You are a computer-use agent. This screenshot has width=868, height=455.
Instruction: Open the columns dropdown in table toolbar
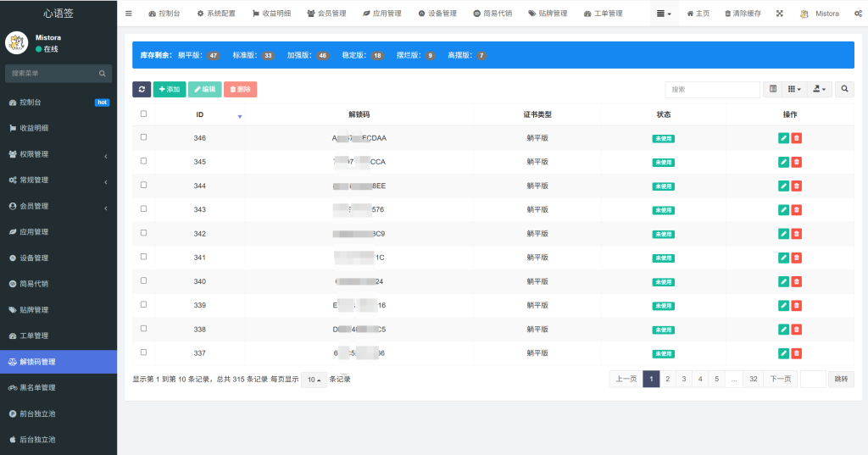click(x=794, y=89)
